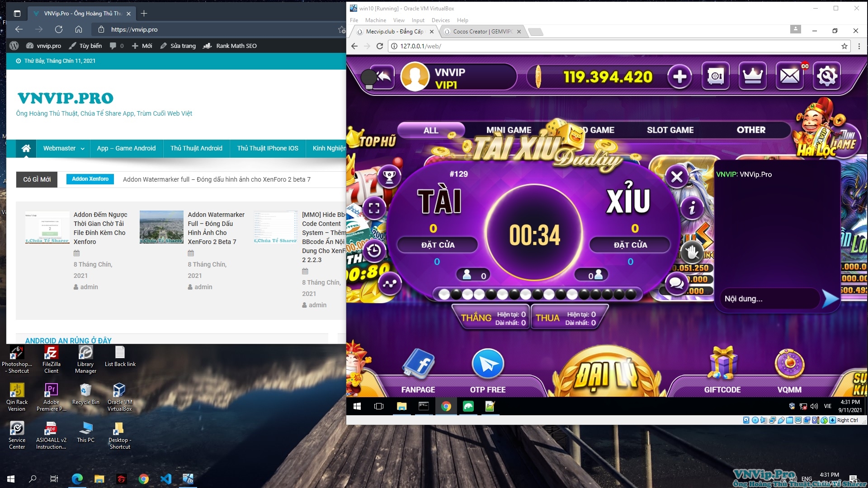Click the Nội dung chat input
The height and width of the screenshot is (488, 868).
tap(769, 299)
